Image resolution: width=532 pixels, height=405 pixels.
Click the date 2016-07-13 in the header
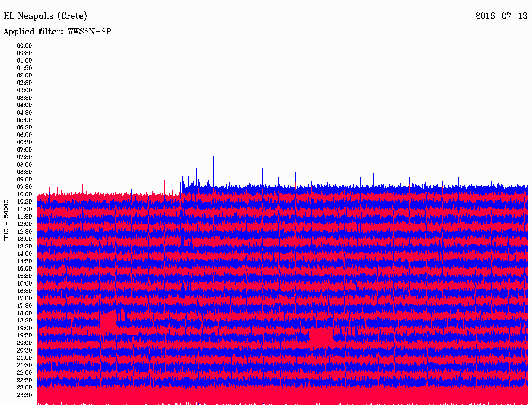pyautogui.click(x=501, y=16)
